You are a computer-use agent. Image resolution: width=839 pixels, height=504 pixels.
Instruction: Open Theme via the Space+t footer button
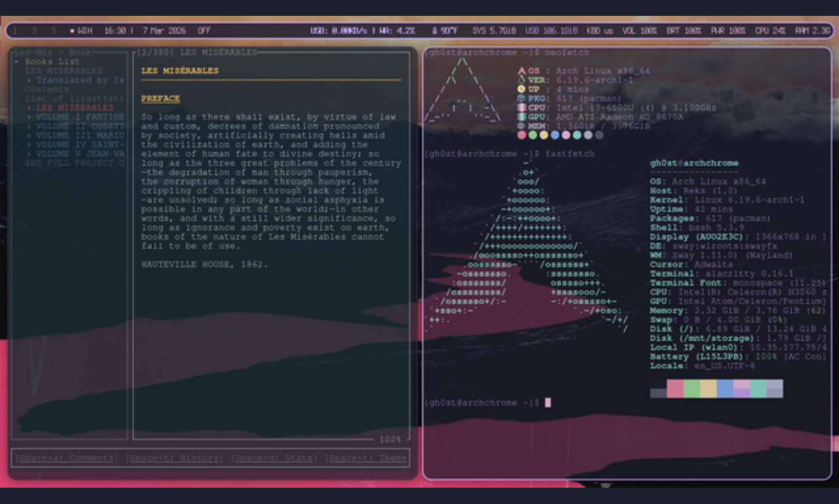366,457
